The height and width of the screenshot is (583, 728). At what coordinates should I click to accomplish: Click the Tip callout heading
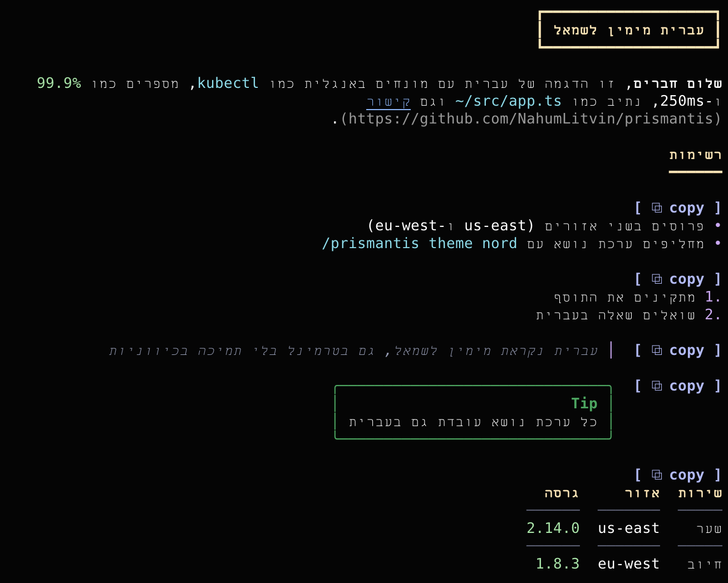[x=584, y=403]
